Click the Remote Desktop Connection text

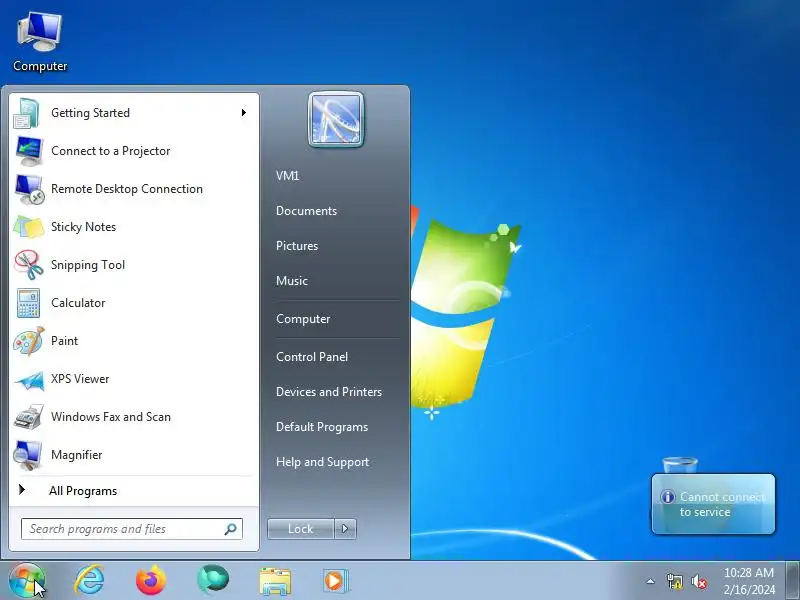pyautogui.click(x=127, y=189)
